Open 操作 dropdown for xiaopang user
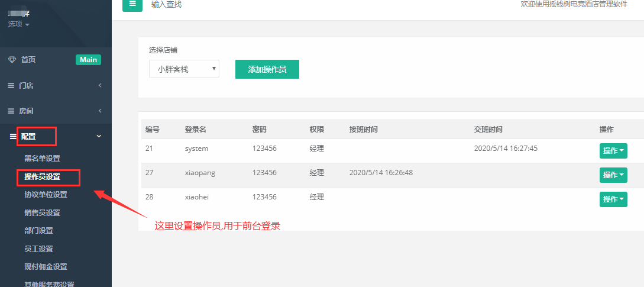Image resolution: width=644 pixels, height=287 pixels. pyautogui.click(x=613, y=175)
